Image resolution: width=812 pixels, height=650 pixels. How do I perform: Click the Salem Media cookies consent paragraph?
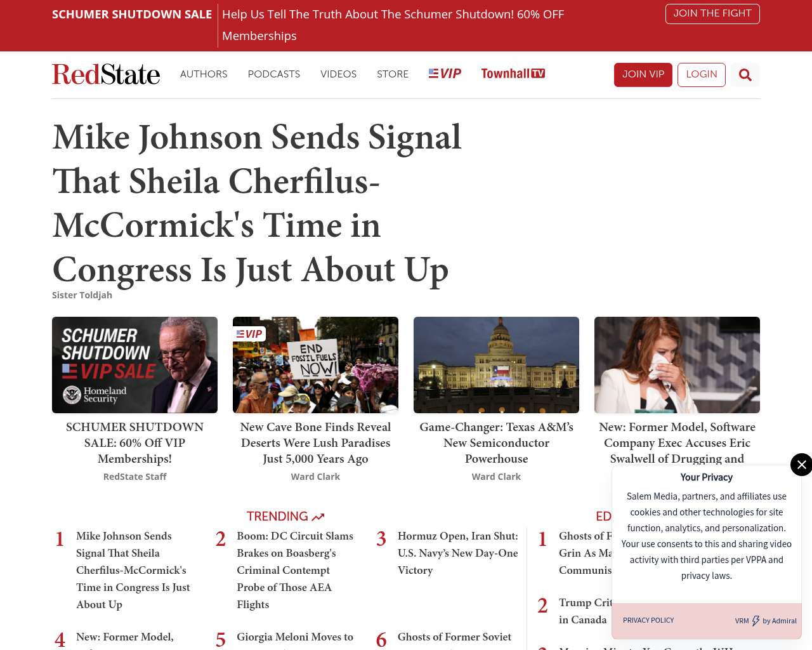(x=707, y=536)
